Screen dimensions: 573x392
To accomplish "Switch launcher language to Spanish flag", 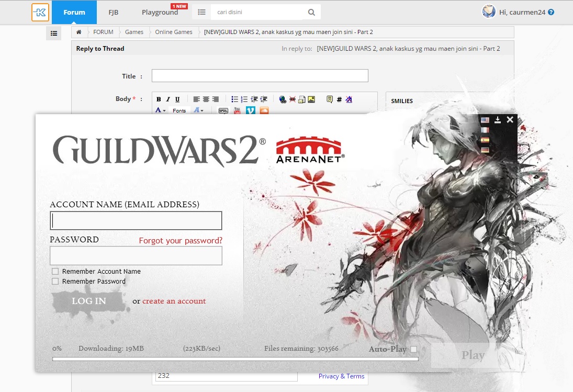I will [x=485, y=140].
